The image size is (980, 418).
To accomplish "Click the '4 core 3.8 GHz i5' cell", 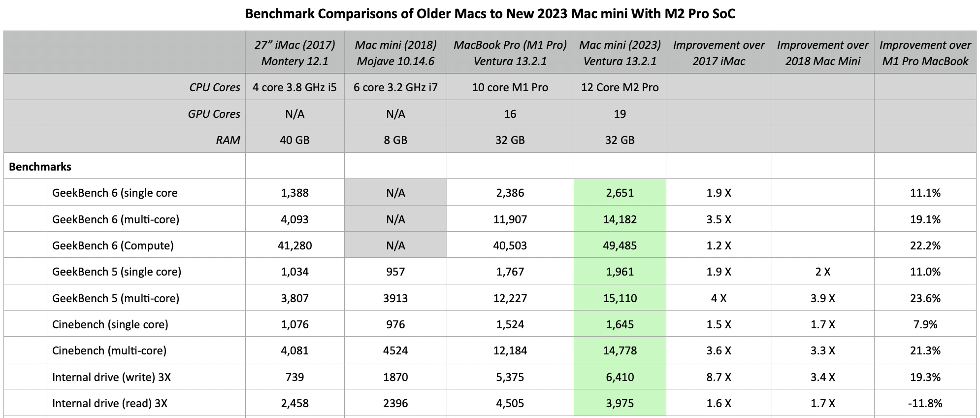I will (295, 87).
